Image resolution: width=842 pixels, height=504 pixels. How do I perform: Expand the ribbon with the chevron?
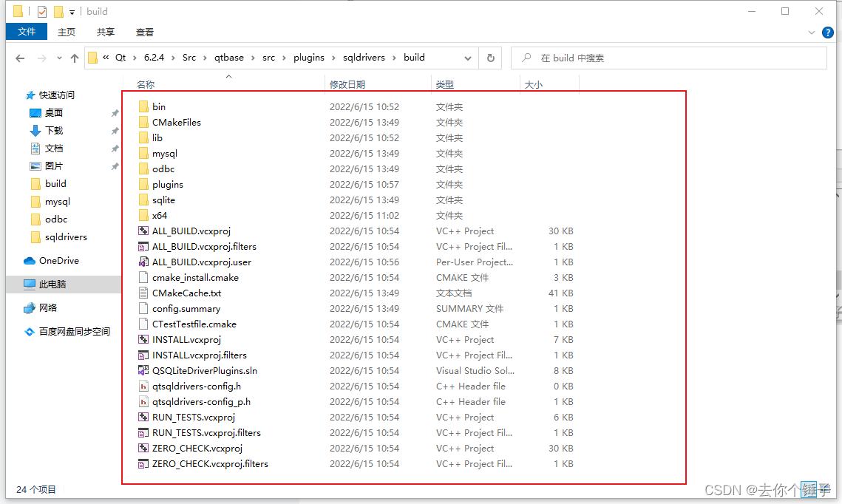coord(812,33)
